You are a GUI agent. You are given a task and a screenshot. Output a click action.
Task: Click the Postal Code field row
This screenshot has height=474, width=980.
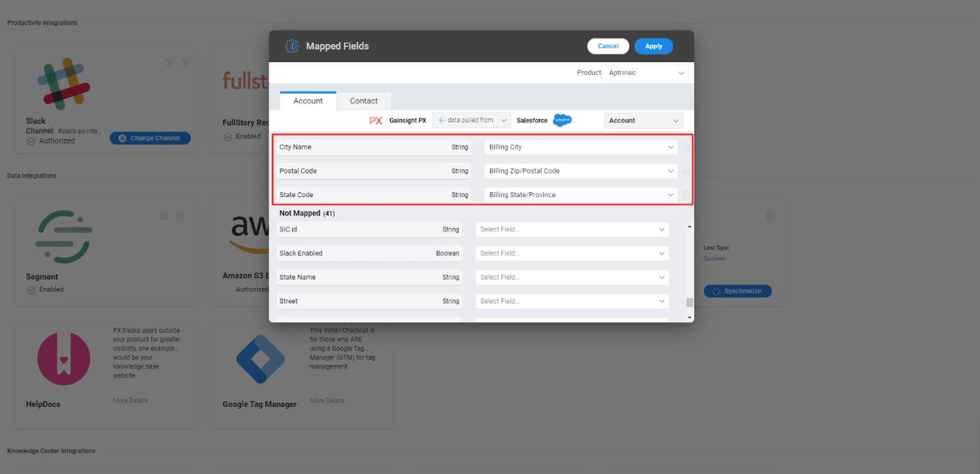(x=374, y=171)
